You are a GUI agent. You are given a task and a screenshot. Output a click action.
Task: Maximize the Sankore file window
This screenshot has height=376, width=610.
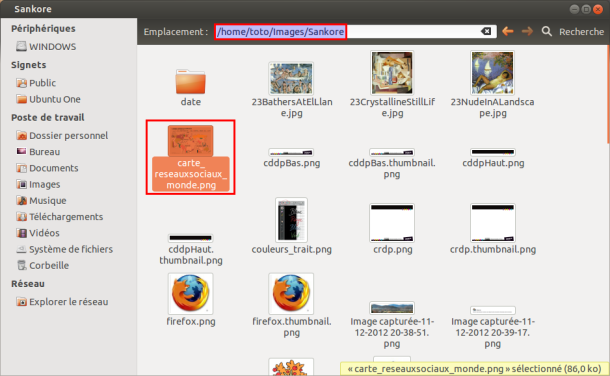click(x=586, y=9)
